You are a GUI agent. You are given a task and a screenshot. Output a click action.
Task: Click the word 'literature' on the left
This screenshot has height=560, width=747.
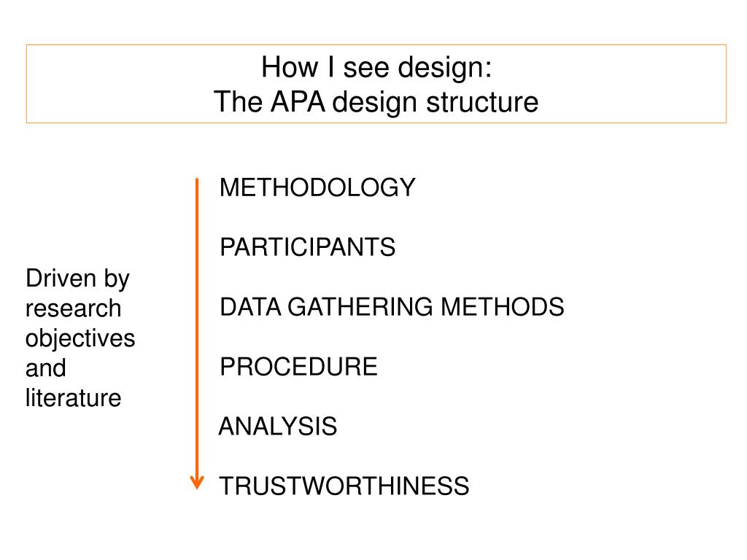click(74, 398)
